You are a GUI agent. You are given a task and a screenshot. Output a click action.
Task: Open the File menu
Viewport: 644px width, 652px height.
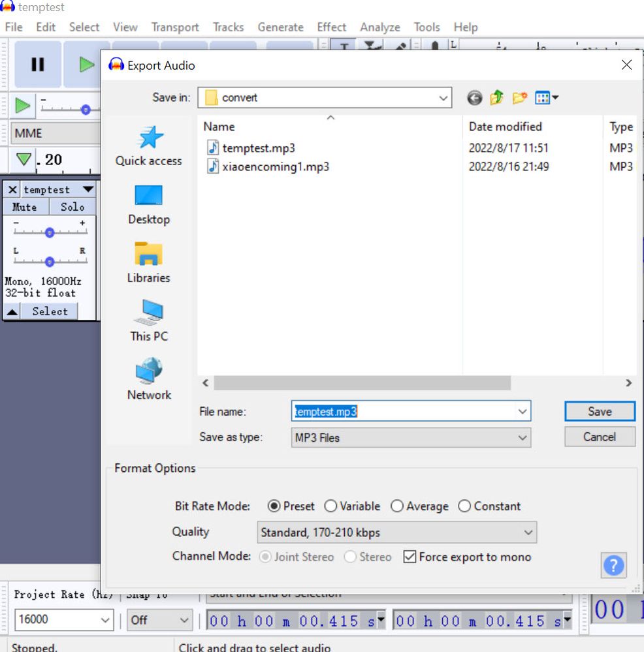tap(14, 27)
